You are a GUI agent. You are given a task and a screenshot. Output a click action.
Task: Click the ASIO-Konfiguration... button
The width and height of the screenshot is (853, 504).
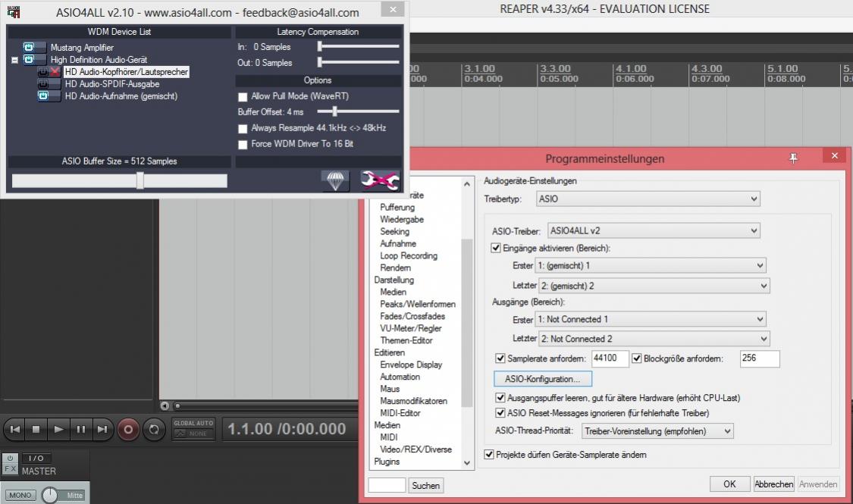[x=542, y=379]
